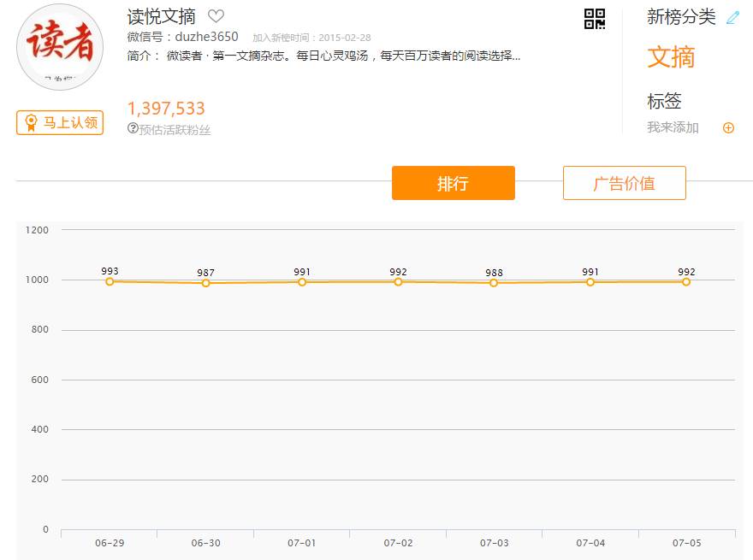
Task: Click the 文摘 category link
Action: click(671, 57)
